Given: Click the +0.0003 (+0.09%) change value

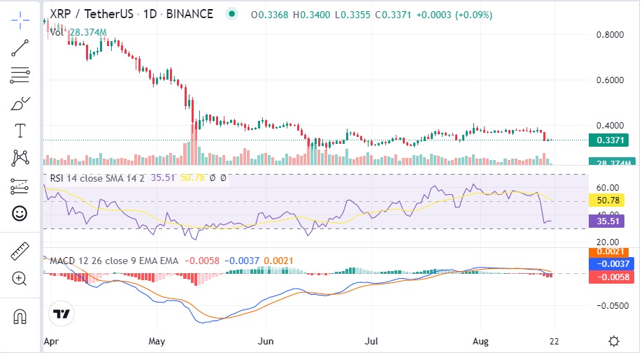Looking at the screenshot, I should tap(455, 15).
